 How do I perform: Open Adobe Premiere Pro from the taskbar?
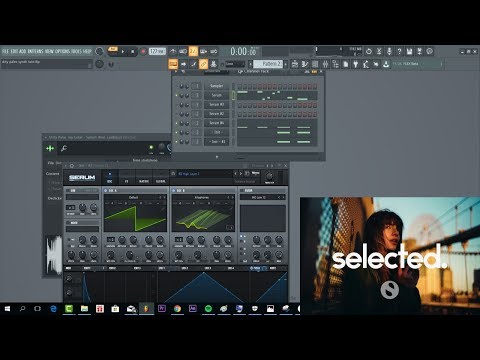pyautogui.click(x=162, y=309)
